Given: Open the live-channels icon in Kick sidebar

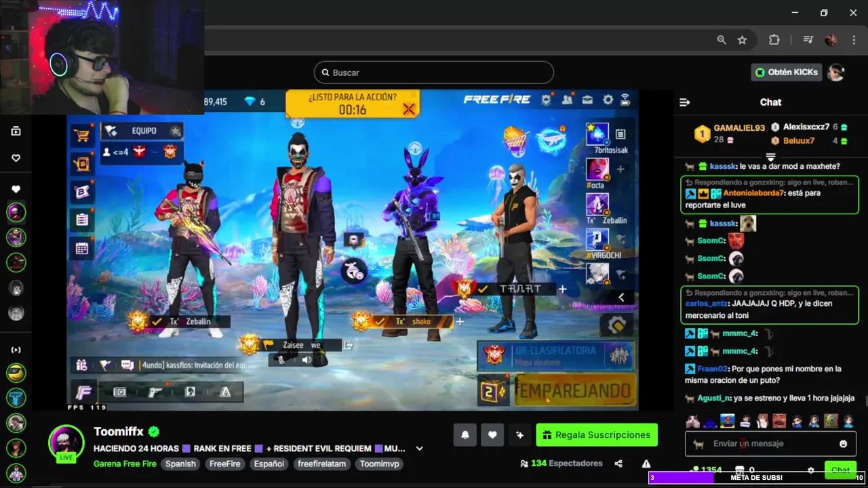Looking at the screenshot, I should pos(16,350).
